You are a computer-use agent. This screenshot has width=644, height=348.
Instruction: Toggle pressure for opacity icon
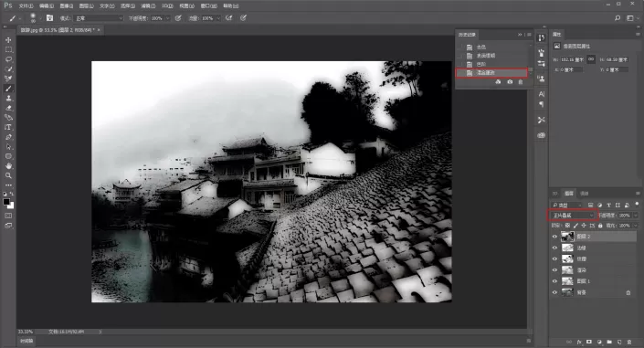click(178, 18)
